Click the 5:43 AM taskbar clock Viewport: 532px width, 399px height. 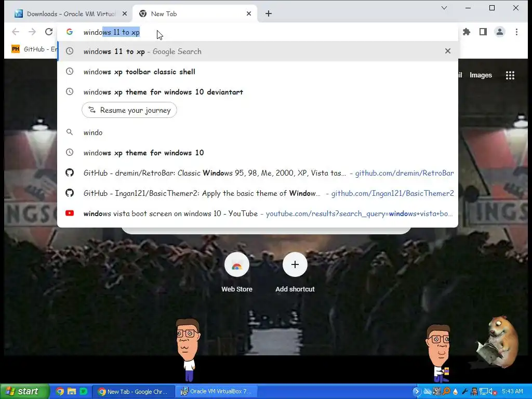click(512, 392)
